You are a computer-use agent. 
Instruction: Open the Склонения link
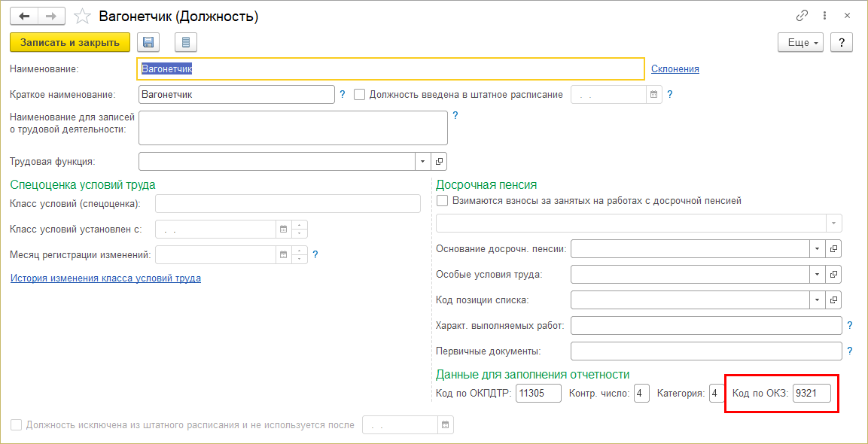point(675,69)
